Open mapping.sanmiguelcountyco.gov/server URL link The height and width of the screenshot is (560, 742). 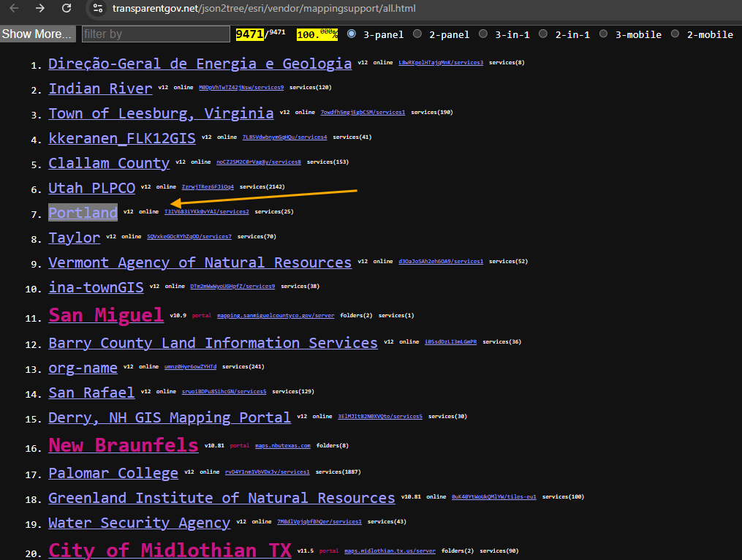point(276,316)
